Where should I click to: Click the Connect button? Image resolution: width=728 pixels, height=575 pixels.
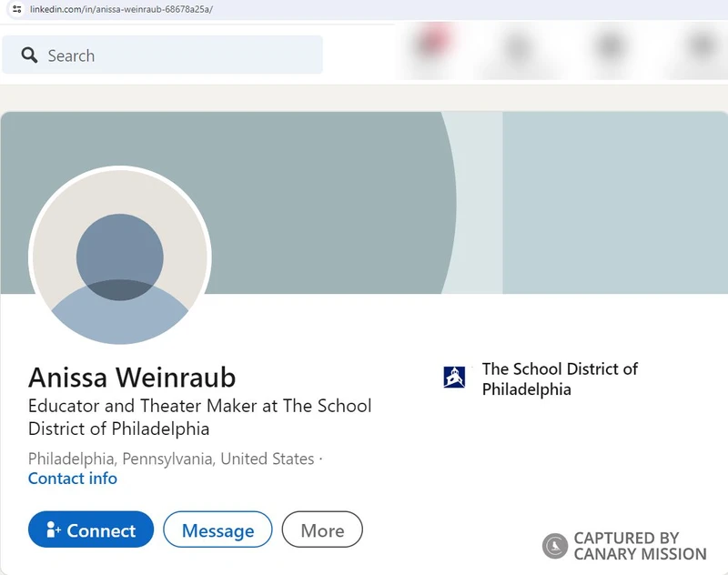pyautogui.click(x=90, y=530)
